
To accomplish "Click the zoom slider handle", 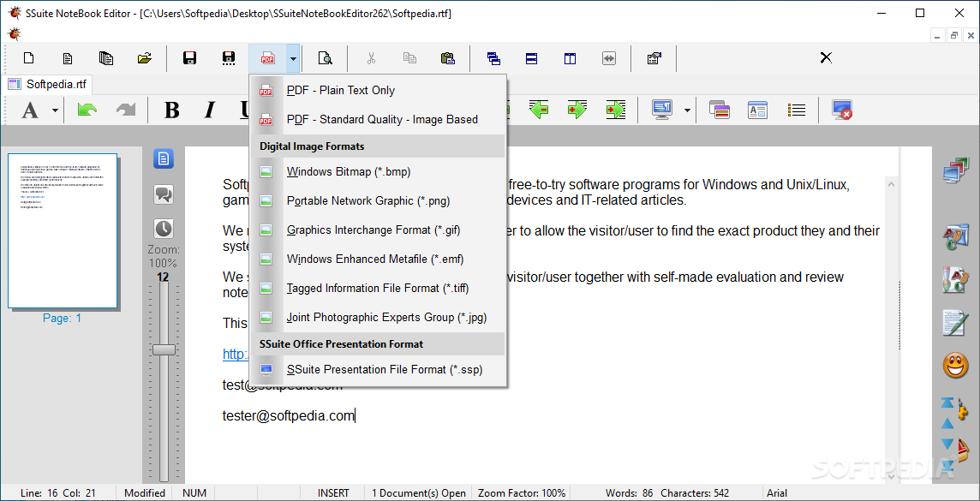I will coord(164,349).
